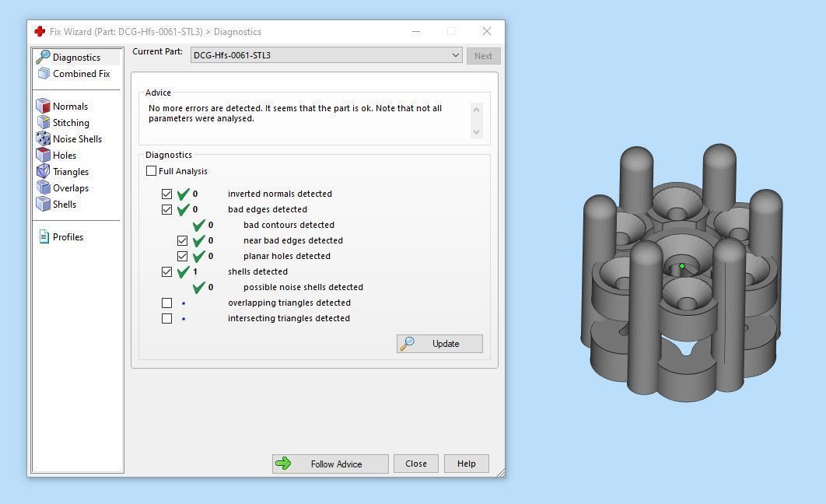Click the greyed-out Next button
Viewport: 826px width, 504px height.
[483, 55]
